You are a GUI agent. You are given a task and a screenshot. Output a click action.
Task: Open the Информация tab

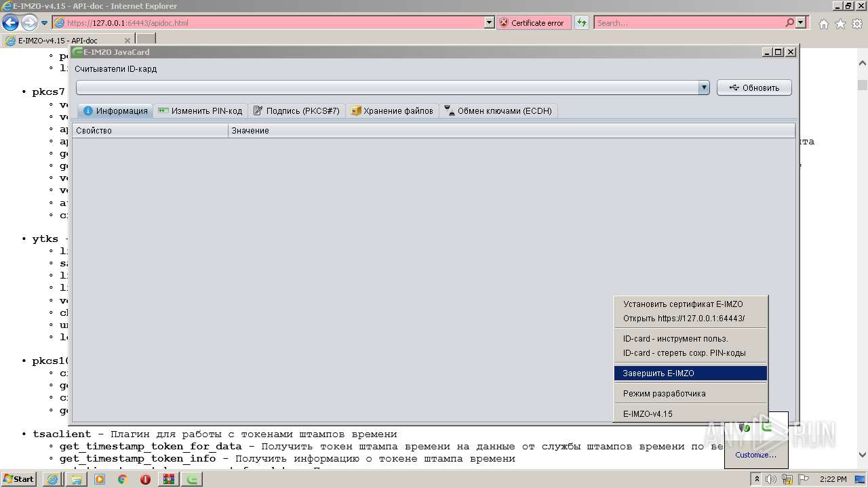[115, 111]
